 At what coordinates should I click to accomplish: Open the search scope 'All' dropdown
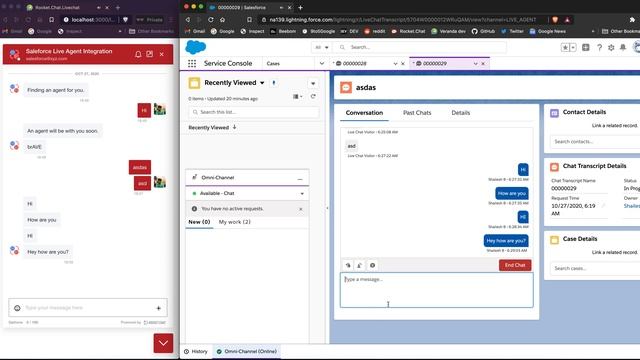pyautogui.click(x=321, y=47)
